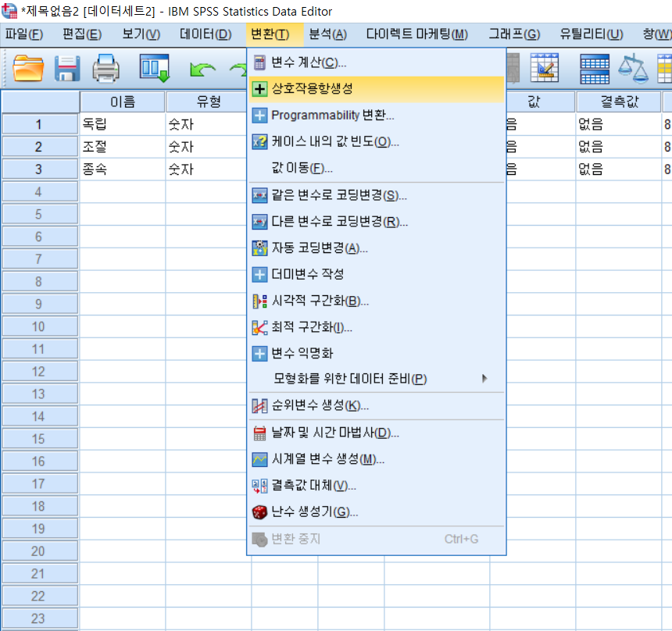Click the Print toolbar icon
672x631 pixels.
[105, 68]
